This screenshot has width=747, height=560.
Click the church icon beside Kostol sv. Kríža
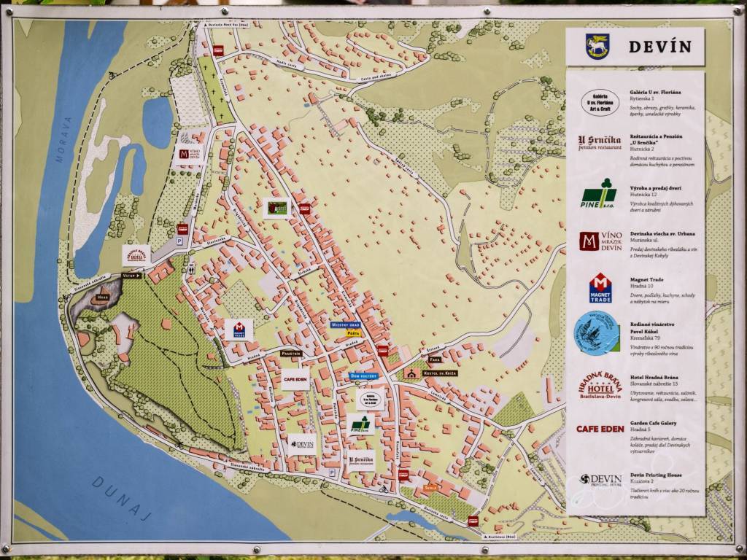click(x=412, y=373)
